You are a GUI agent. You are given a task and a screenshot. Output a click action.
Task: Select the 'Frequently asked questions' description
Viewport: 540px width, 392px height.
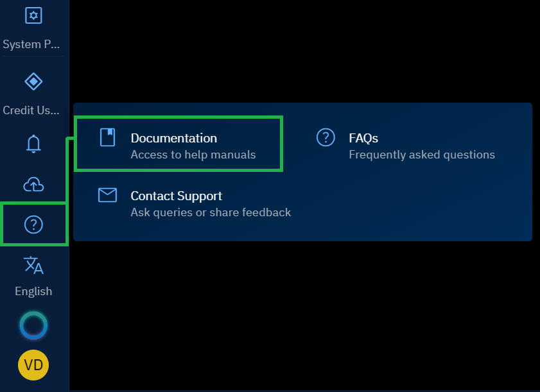pos(422,155)
